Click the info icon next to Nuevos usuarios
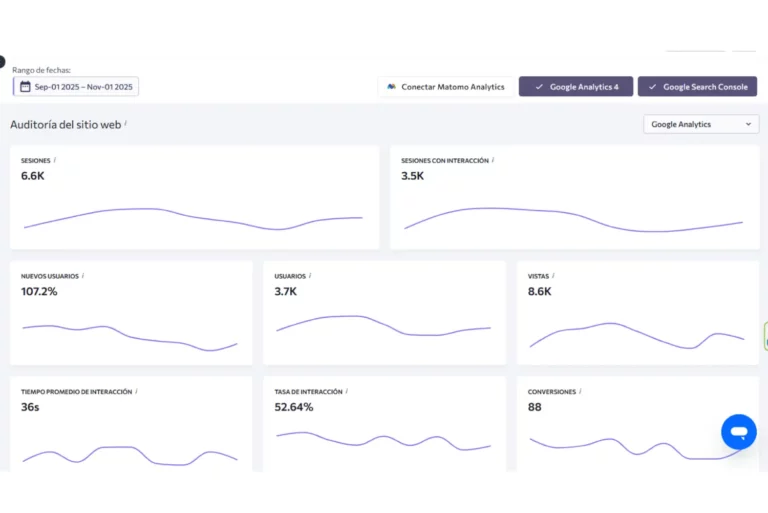Image resolution: width=768 pixels, height=513 pixels. point(83,276)
